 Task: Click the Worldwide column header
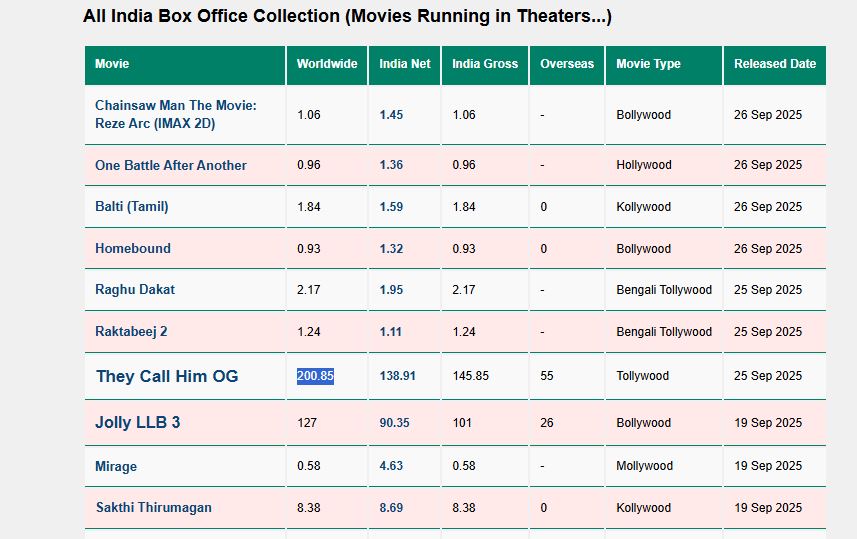(327, 64)
